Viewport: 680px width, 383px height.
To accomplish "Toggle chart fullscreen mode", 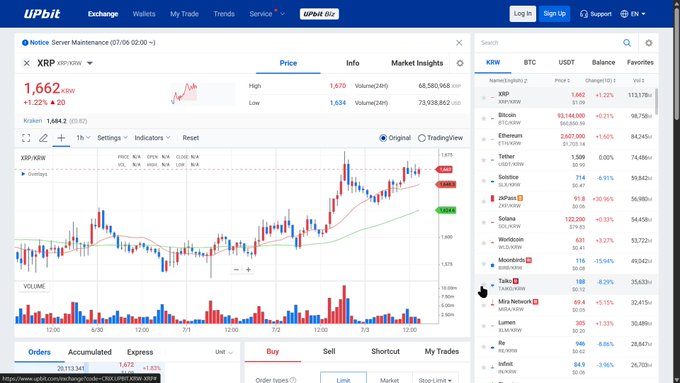I will tap(26, 138).
